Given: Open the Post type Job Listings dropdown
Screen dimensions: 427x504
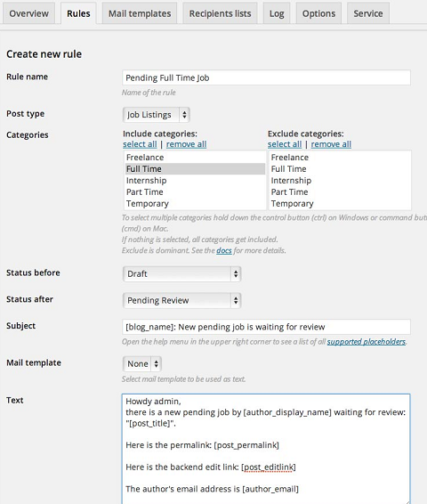Looking at the screenshot, I should tap(157, 115).
